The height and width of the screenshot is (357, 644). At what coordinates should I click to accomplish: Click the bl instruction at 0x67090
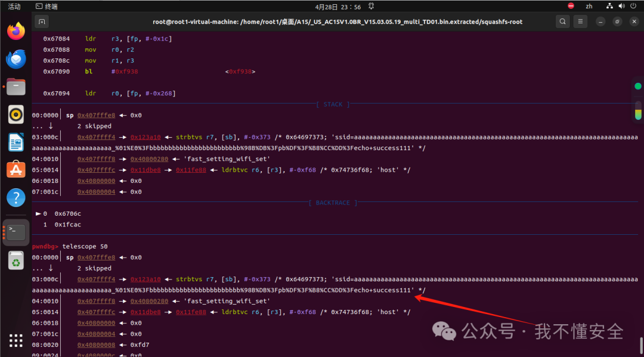pos(88,72)
